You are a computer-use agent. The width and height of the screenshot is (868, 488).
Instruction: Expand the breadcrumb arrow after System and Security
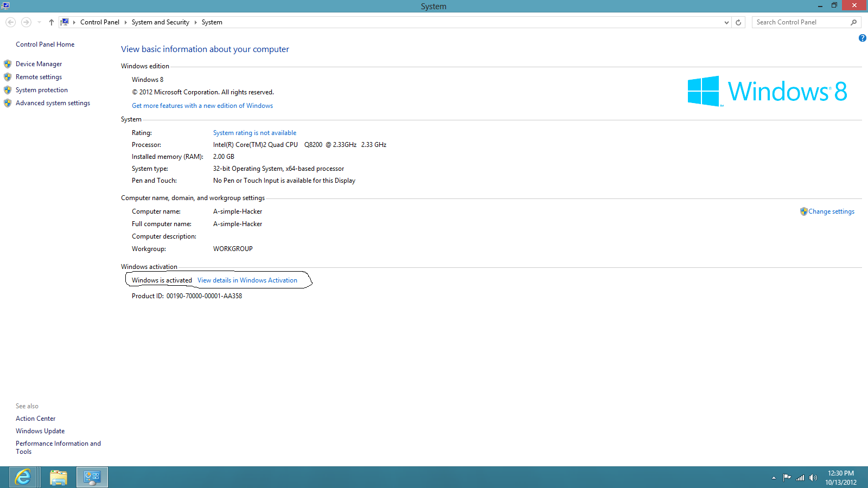click(x=195, y=22)
